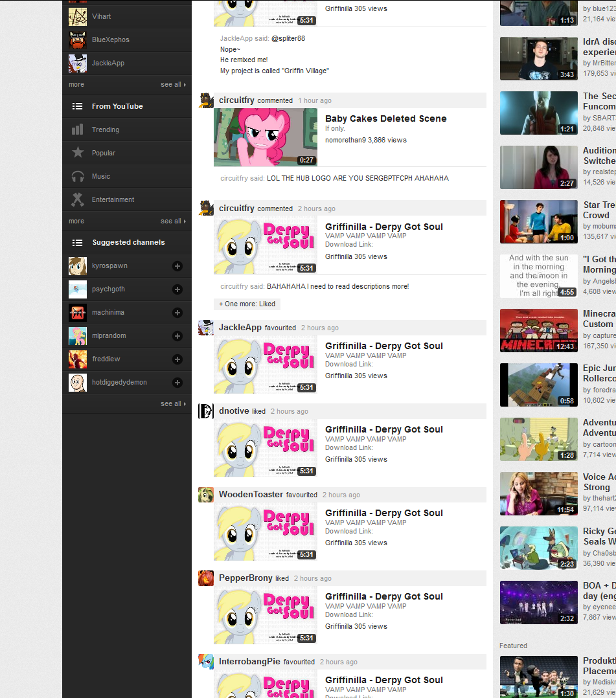Open the mlprandom channel avatar
The height and width of the screenshot is (698, 616).
(78, 336)
